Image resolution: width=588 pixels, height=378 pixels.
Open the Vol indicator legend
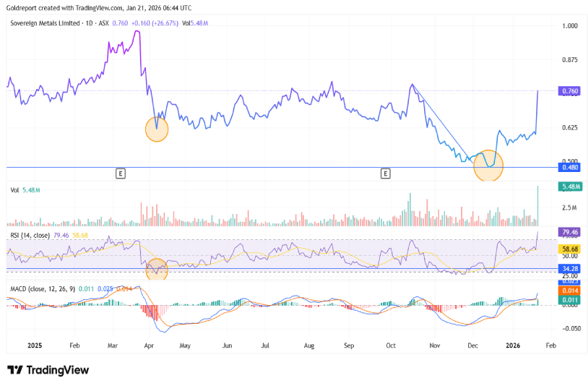(x=14, y=190)
